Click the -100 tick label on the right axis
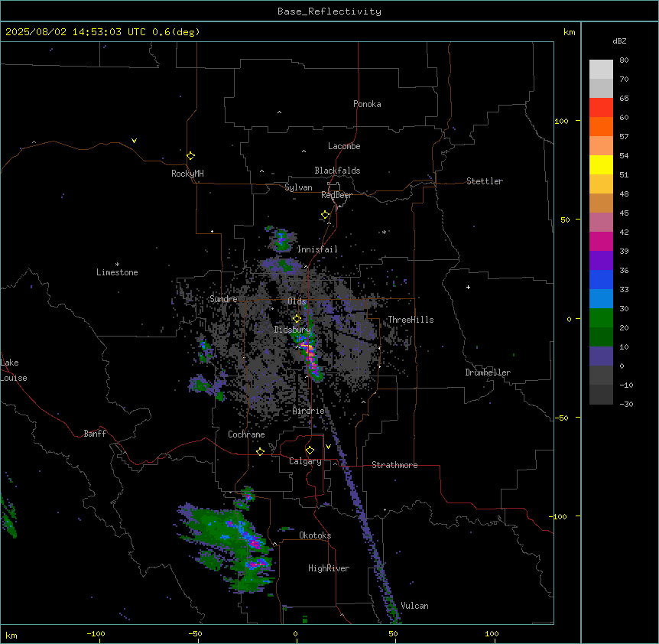 tap(559, 516)
